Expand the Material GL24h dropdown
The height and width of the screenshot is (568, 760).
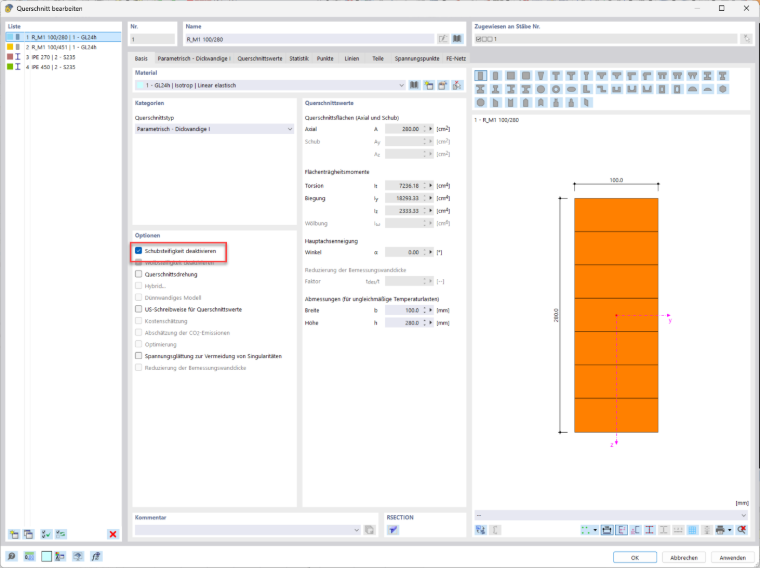pyautogui.click(x=270, y=85)
